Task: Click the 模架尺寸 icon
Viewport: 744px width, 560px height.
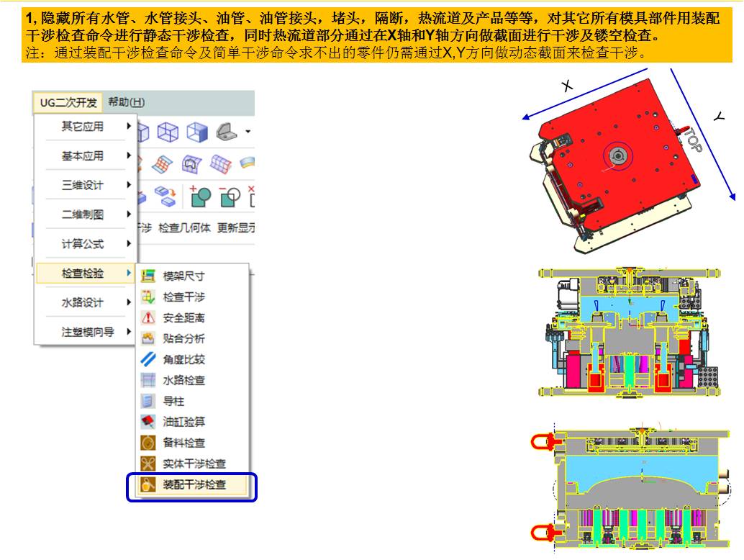Action: (x=148, y=276)
